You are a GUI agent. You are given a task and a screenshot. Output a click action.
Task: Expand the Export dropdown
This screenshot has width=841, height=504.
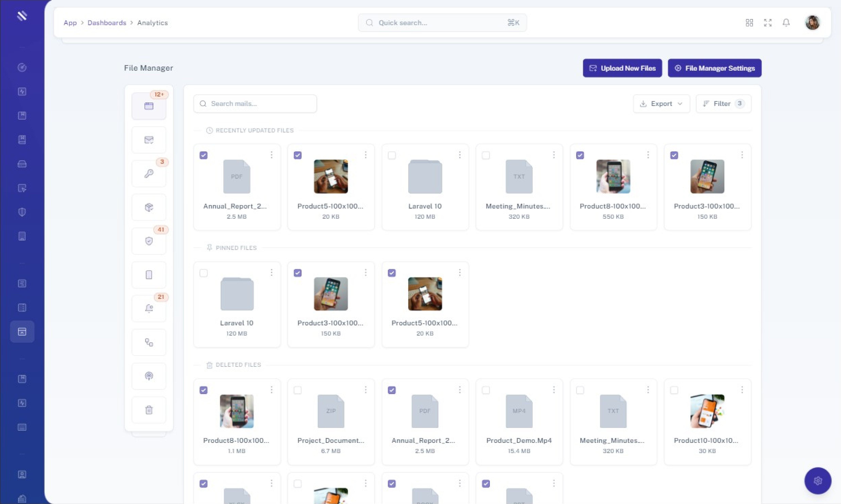[x=661, y=104]
